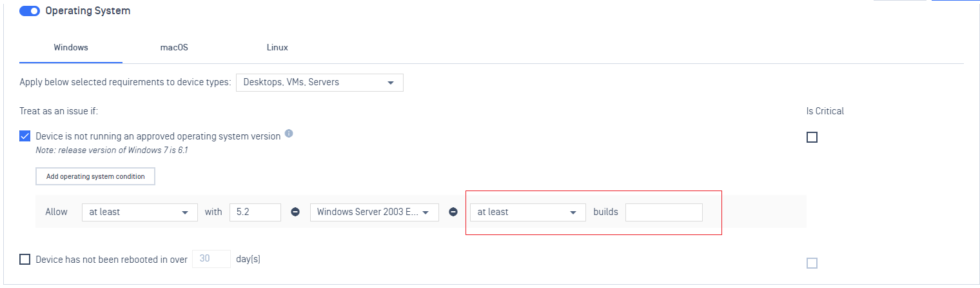Open the macOS tab
Viewport: 980px width, 288px height.
point(174,48)
